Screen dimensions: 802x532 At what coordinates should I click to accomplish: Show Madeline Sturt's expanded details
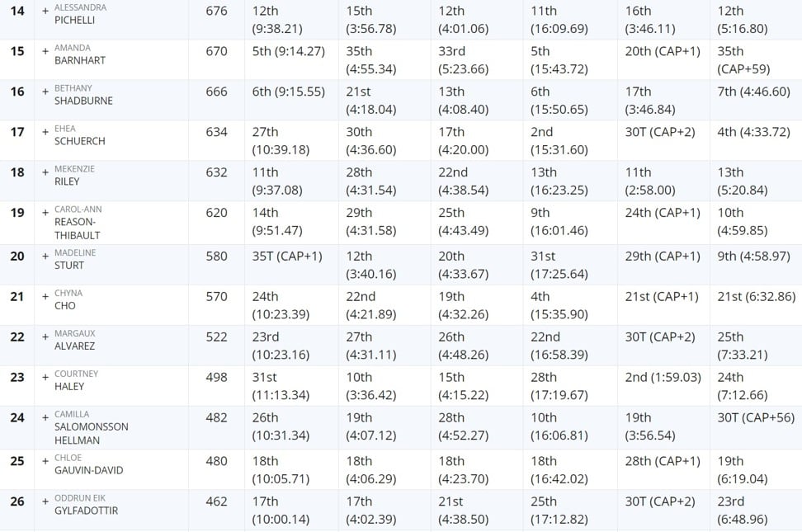click(45, 257)
